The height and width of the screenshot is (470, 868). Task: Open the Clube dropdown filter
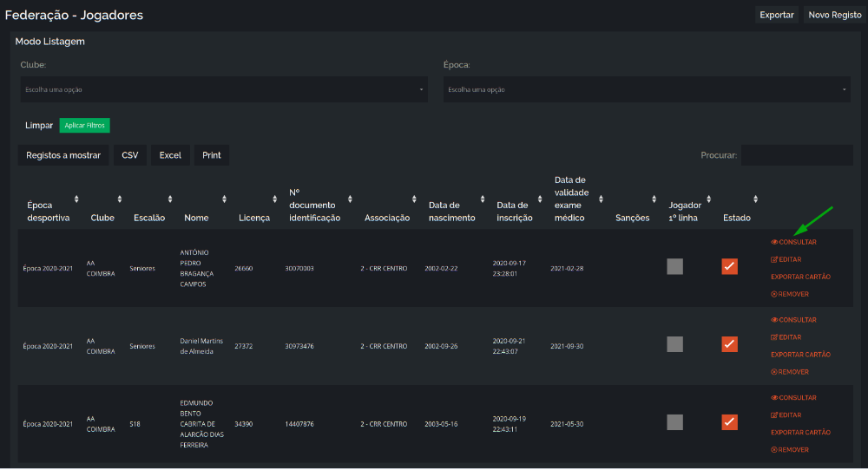coord(224,89)
